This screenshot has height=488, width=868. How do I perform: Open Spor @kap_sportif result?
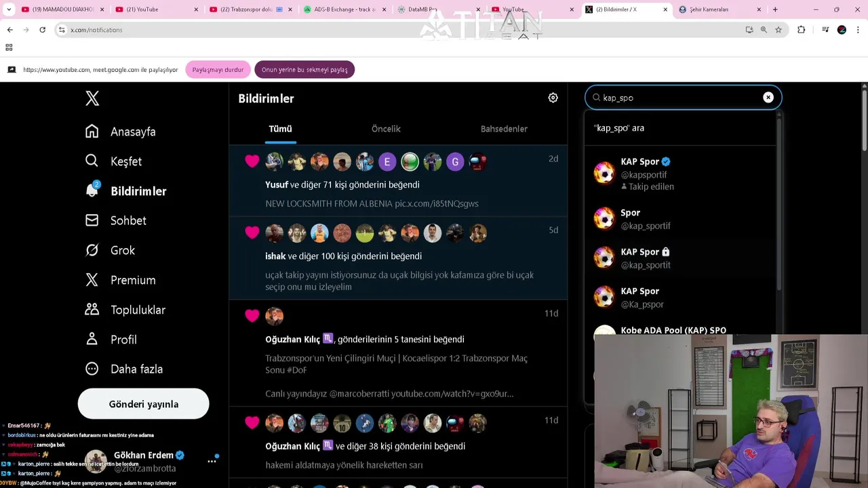click(680, 219)
